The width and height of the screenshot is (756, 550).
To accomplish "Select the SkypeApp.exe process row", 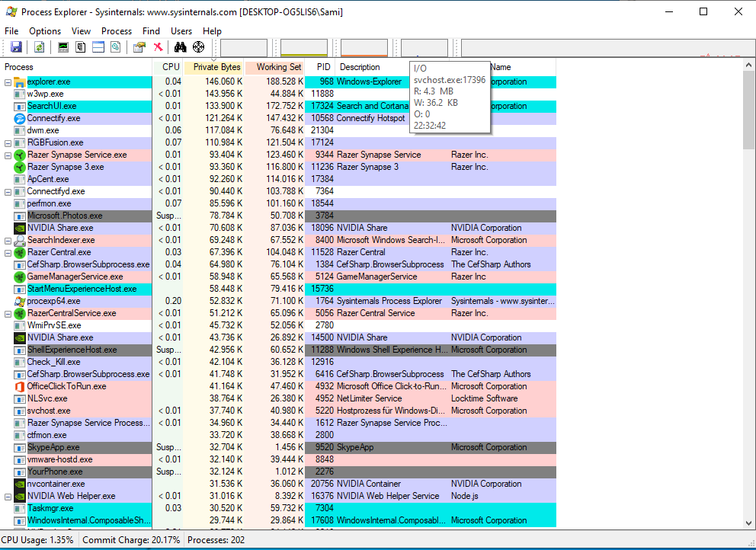I will click(278, 447).
